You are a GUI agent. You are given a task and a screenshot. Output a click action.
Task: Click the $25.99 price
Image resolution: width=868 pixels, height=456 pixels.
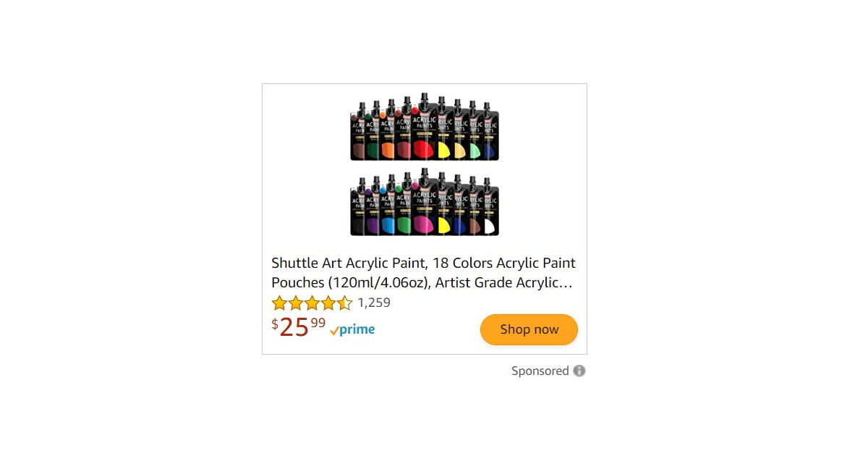pyautogui.click(x=299, y=327)
